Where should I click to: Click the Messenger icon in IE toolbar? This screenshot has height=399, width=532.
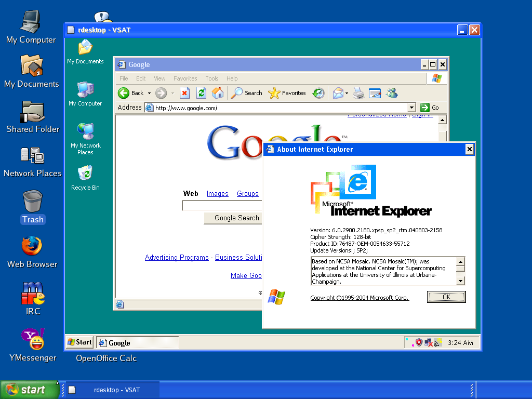(392, 93)
